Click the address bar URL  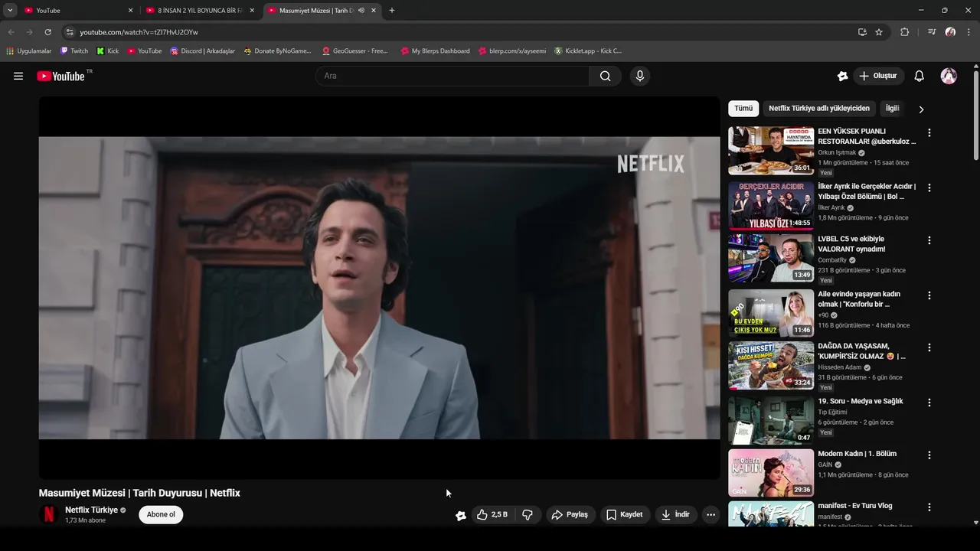click(139, 32)
